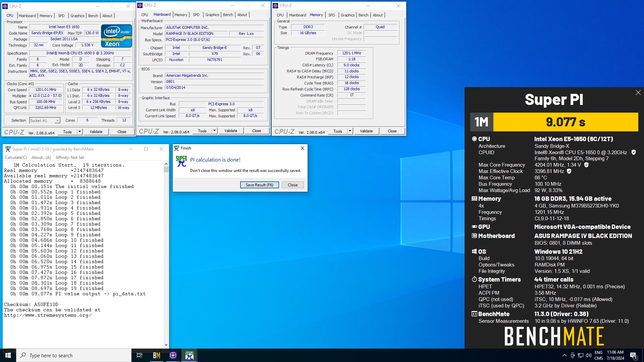Viewport: 644px width, 362px height.
Task: Click Tools button in the CPU-Z CPU window
Action: tap(67, 132)
